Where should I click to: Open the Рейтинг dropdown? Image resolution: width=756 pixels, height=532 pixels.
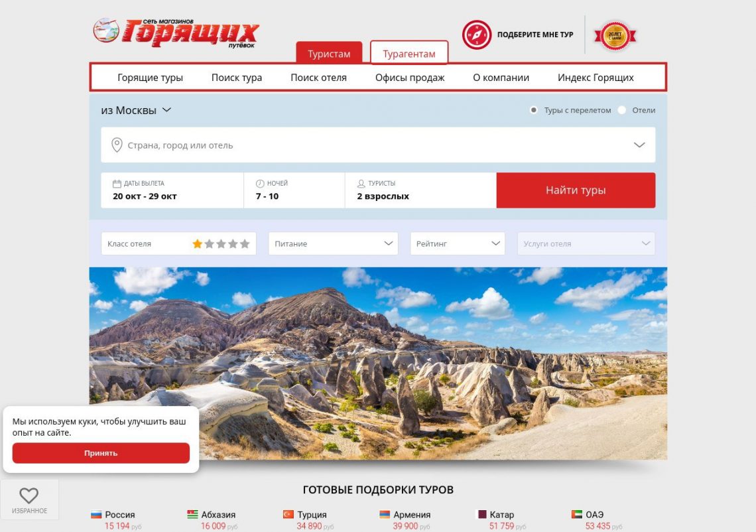[458, 243]
